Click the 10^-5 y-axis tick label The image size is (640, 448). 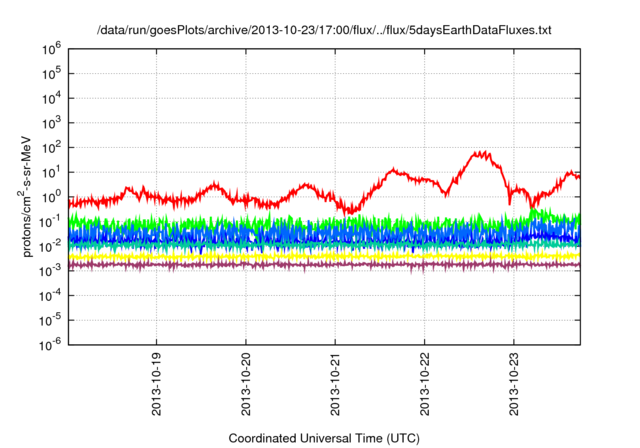(x=51, y=321)
